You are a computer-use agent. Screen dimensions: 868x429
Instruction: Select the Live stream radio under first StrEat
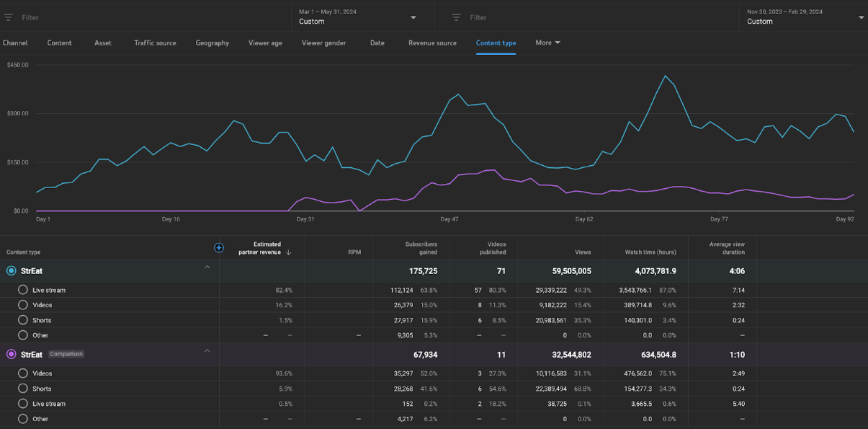click(23, 290)
